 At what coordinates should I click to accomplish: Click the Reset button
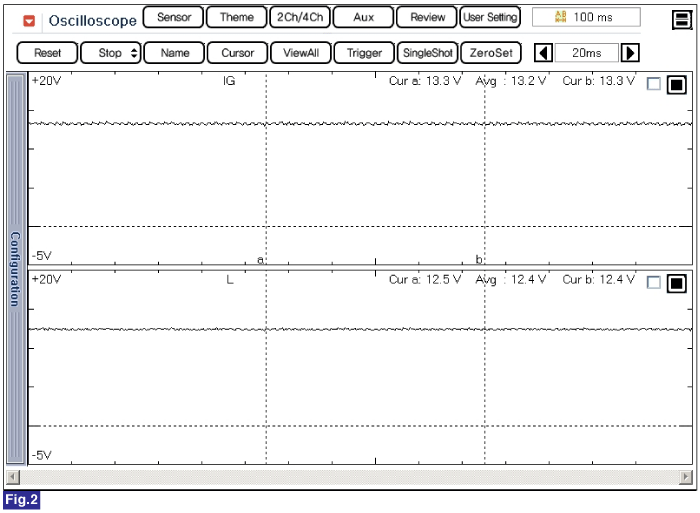tap(47, 53)
